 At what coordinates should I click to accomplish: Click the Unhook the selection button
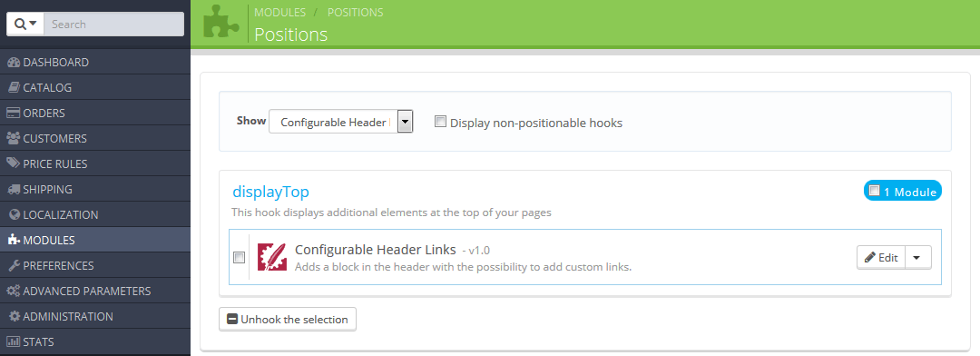pyautogui.click(x=288, y=319)
